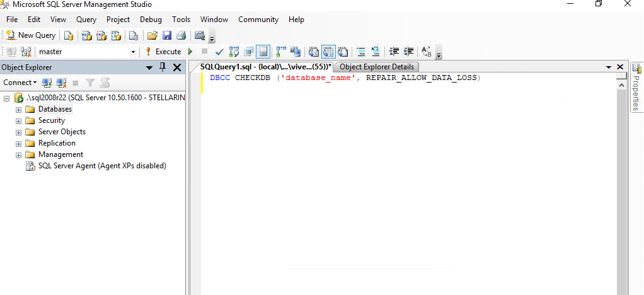Pin the Object Explorer panel
This screenshot has height=295, width=644.
(x=163, y=67)
